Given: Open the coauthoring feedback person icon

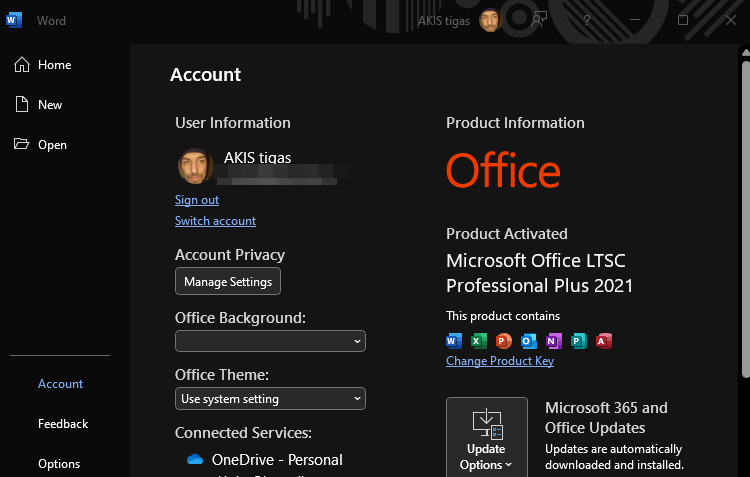Looking at the screenshot, I should tap(539, 20).
